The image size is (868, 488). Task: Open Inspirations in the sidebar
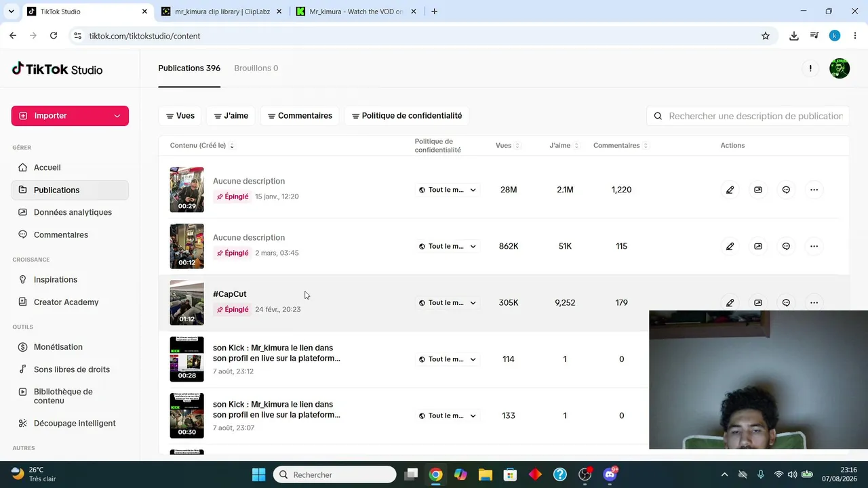tap(70, 279)
